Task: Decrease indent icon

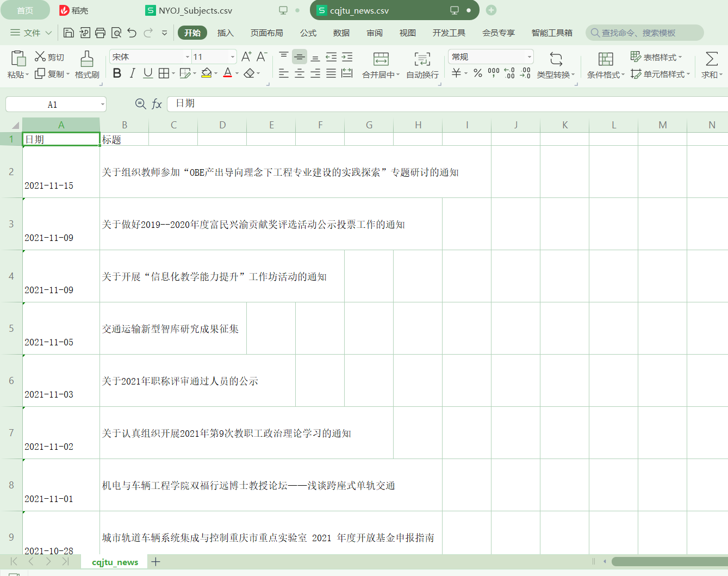Action: point(331,57)
